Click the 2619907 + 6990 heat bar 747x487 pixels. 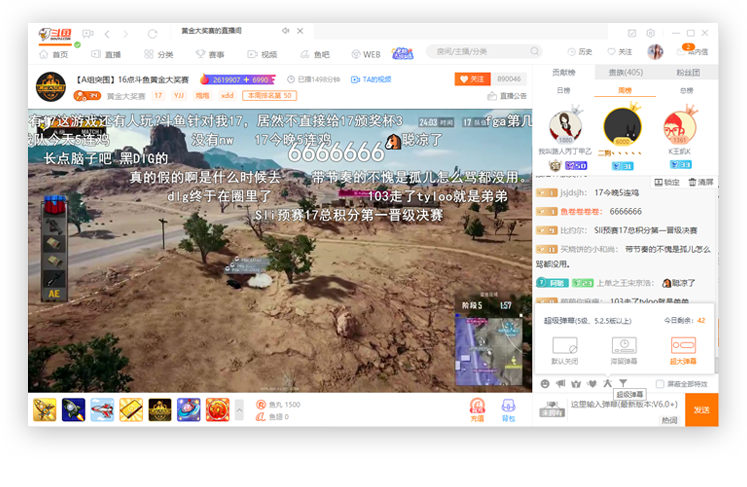(x=238, y=80)
